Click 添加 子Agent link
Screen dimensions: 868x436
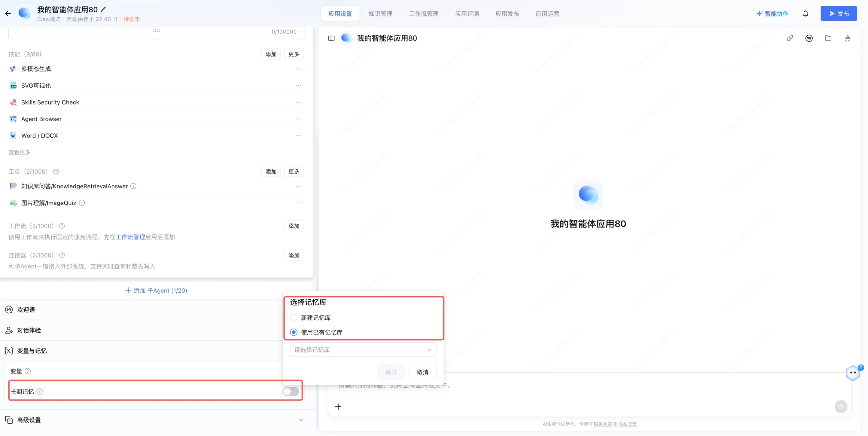click(x=156, y=291)
